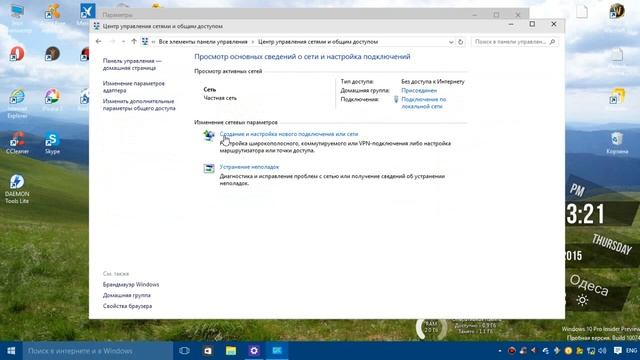Select the Control Panel taskbar button
Screen dimensions: 640x360
[277, 351]
